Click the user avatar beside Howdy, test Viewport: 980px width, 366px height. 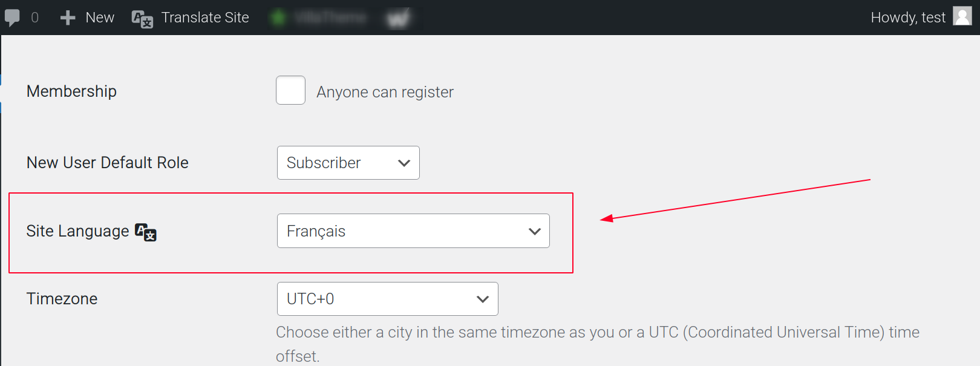962,17
